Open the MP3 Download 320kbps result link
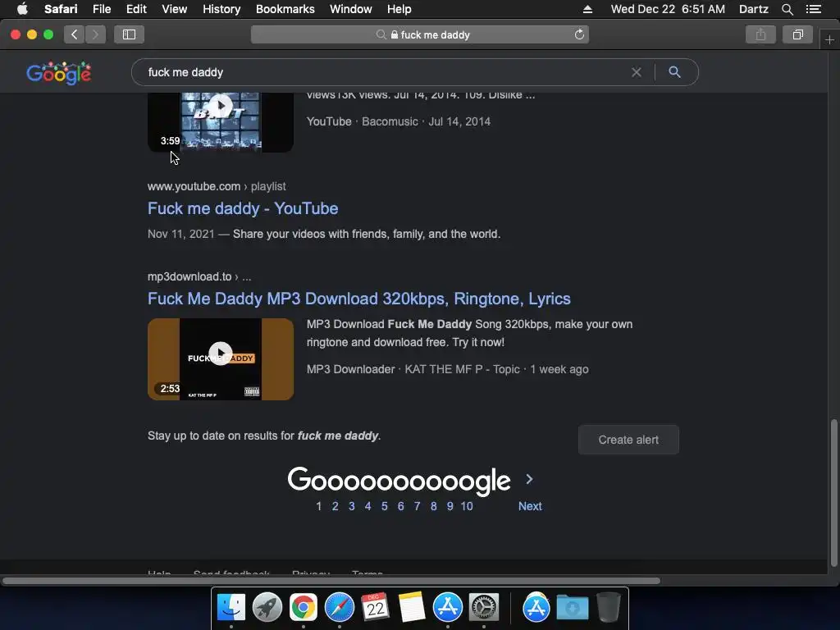840x630 pixels. [x=359, y=299]
